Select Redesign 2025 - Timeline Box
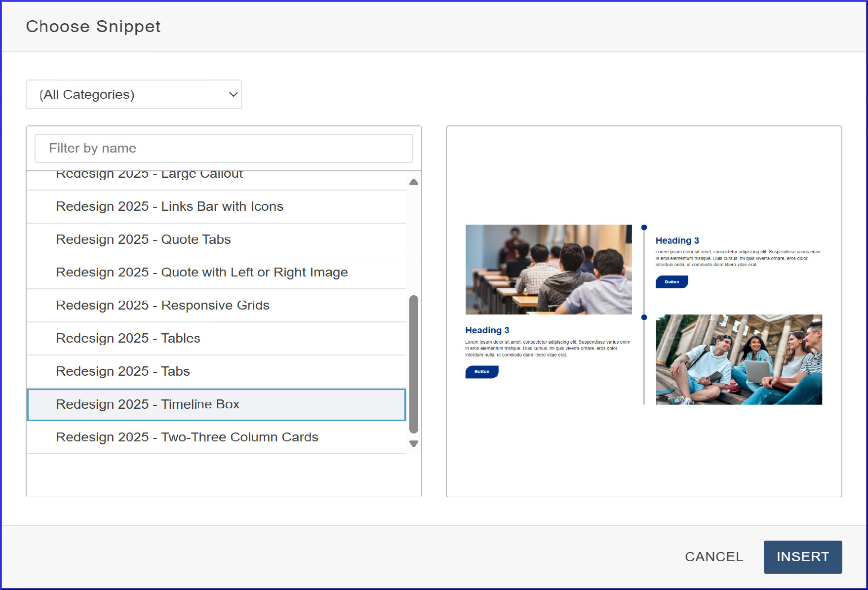Screen dimensions: 868x590 coord(147,404)
